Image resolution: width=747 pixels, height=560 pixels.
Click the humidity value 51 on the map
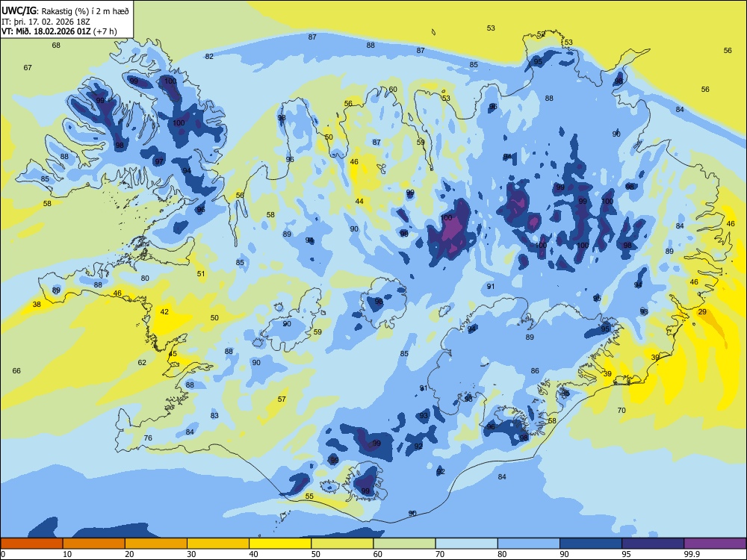(x=201, y=274)
